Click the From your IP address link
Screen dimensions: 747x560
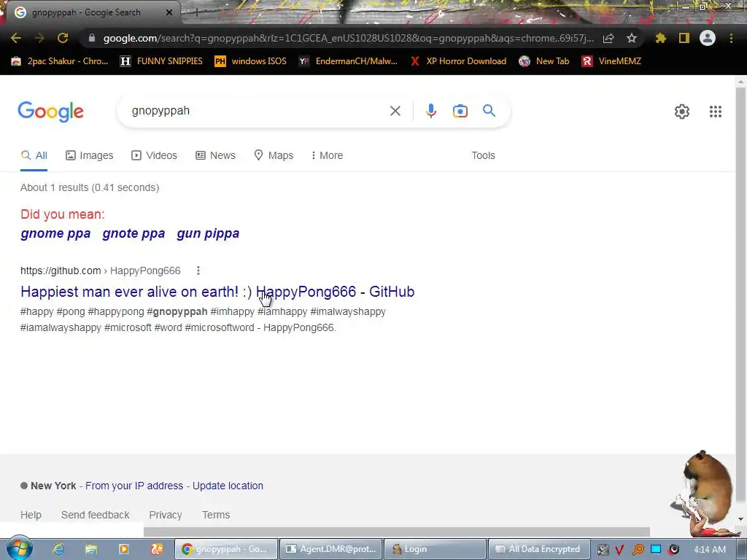tap(134, 486)
